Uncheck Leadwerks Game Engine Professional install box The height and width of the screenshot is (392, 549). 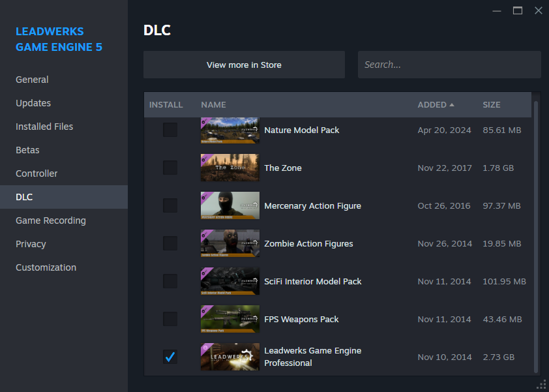(x=170, y=357)
